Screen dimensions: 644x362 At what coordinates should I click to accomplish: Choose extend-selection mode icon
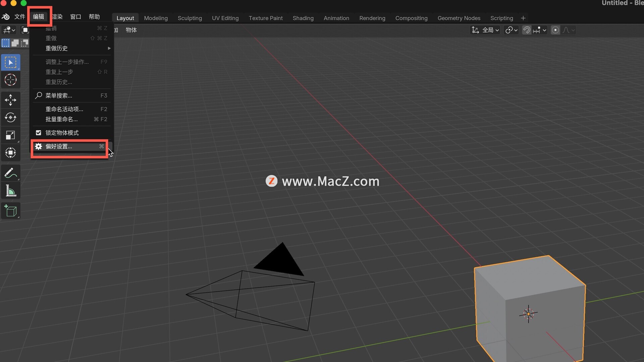15,43
